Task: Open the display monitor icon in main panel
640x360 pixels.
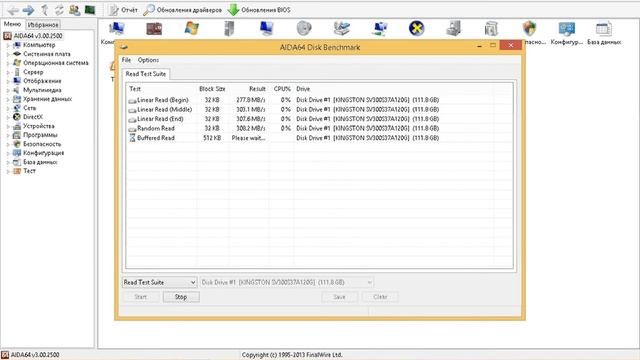Action: pos(267,29)
